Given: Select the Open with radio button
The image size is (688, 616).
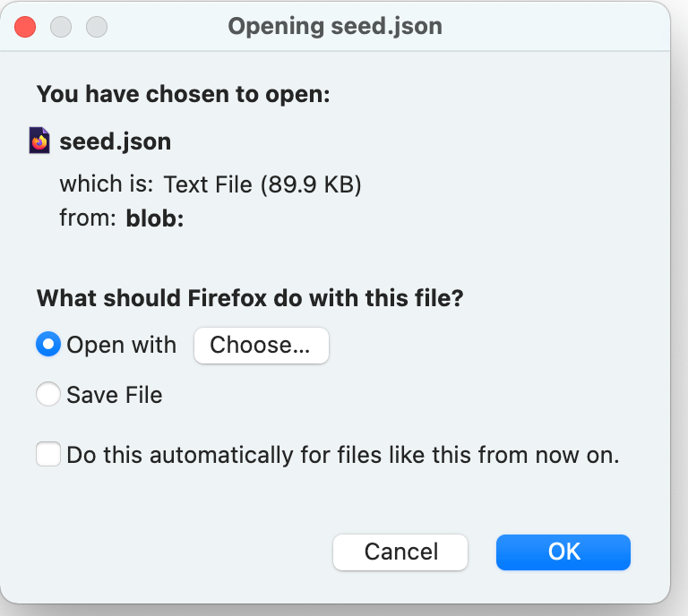Looking at the screenshot, I should tap(48, 345).
